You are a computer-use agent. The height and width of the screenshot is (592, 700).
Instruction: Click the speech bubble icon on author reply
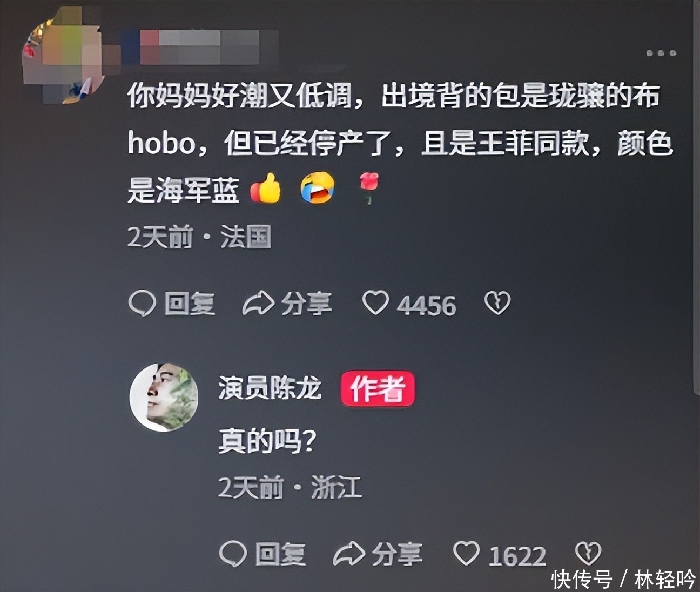coord(233,554)
